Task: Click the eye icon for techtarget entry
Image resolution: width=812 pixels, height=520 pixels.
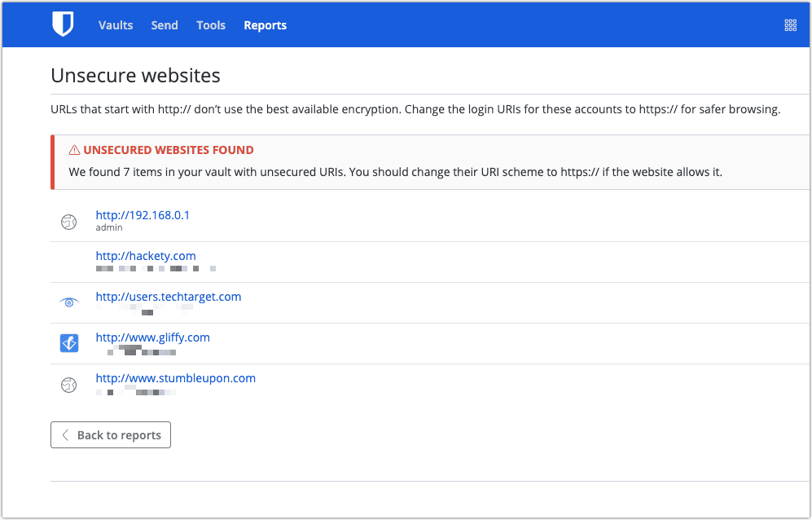Action: [x=69, y=302]
